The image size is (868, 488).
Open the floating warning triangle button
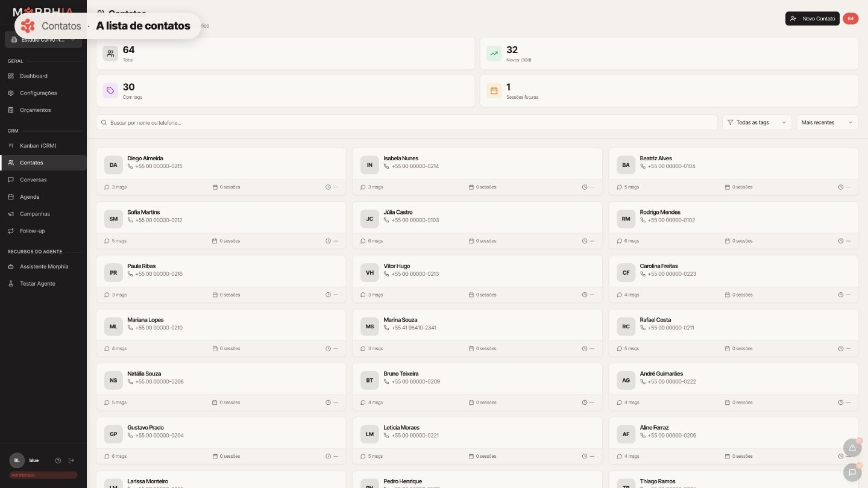(x=852, y=448)
